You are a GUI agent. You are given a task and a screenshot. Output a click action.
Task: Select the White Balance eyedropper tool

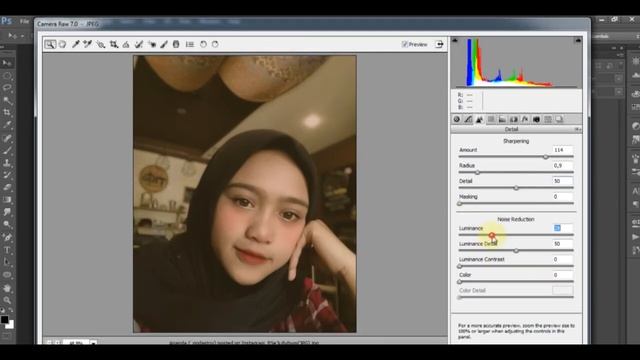(x=76, y=44)
